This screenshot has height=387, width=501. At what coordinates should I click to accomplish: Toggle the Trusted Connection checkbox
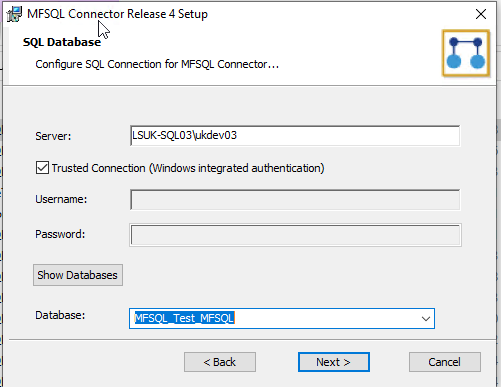click(42, 168)
